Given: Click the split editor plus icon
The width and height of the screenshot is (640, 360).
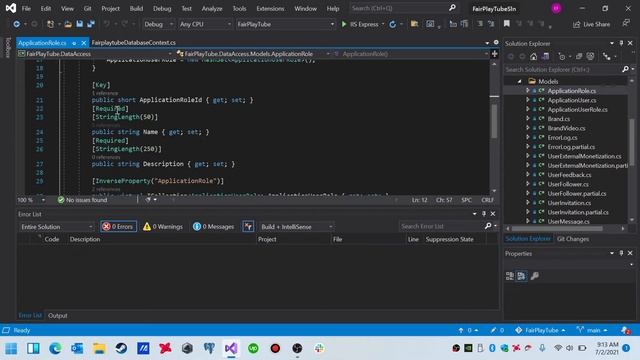Looking at the screenshot, I should point(495,54).
